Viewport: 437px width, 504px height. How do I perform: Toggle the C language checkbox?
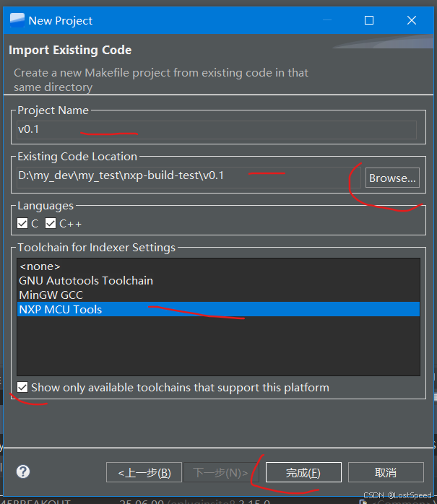[x=22, y=223]
